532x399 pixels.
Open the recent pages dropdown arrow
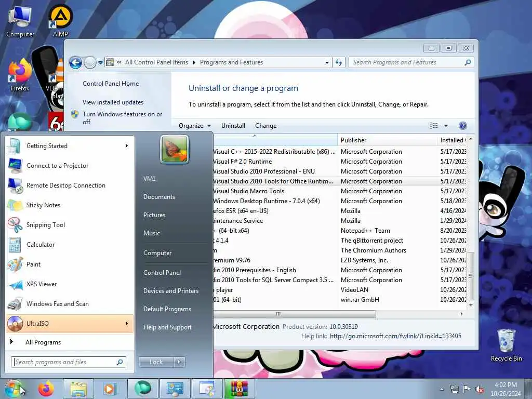(100, 63)
